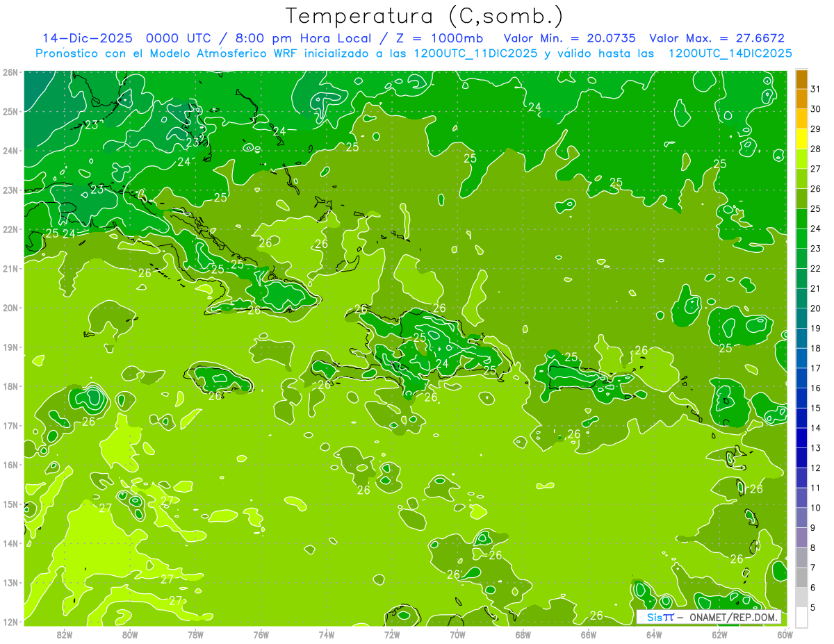Select the 13N latitude axis label
Viewport: 834px width, 644px height.
click(10, 582)
